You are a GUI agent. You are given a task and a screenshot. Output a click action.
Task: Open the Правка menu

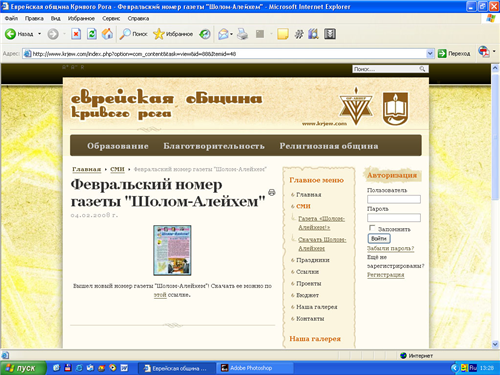34,18
